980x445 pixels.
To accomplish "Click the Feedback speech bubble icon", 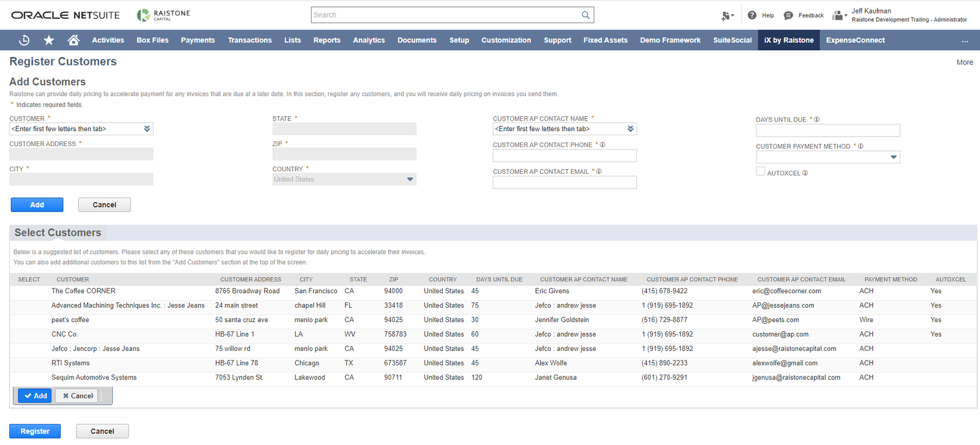I will [788, 15].
